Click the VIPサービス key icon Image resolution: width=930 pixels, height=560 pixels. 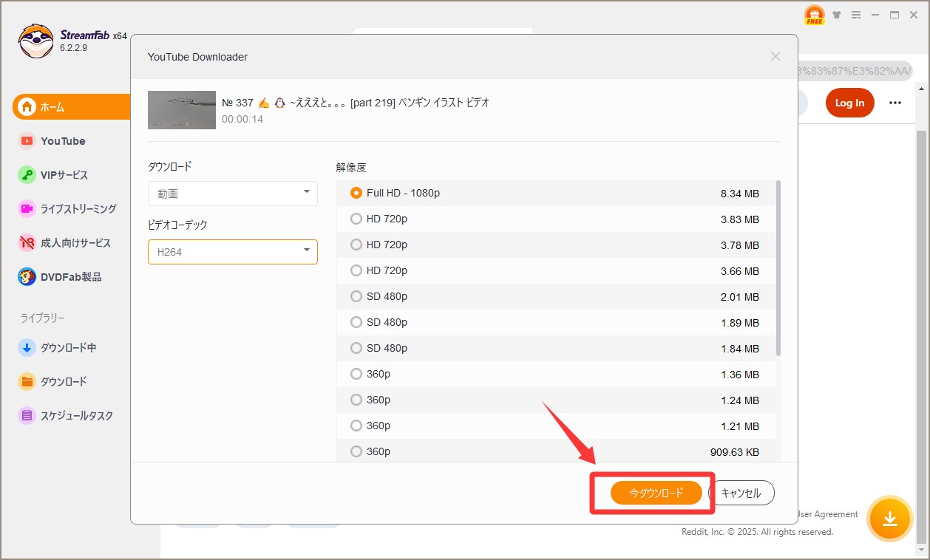click(27, 174)
